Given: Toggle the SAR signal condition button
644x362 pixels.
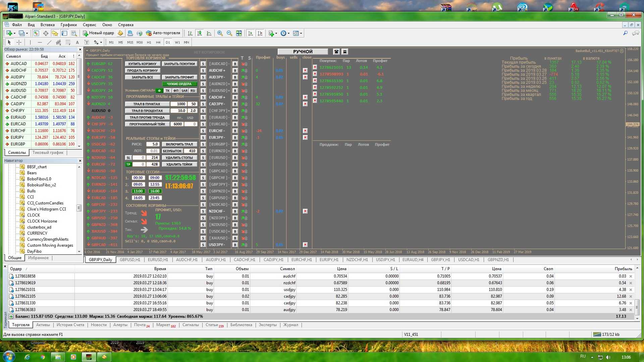Looking at the screenshot, I should tap(184, 90).
